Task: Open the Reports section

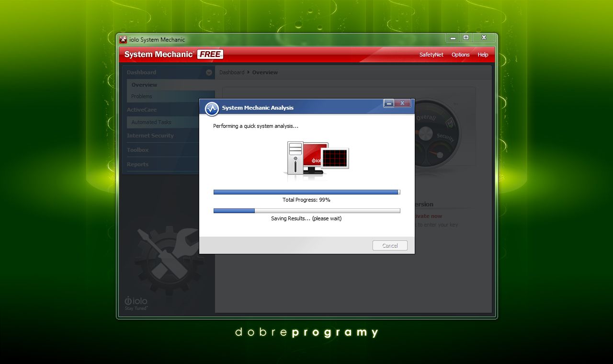Action: pos(138,164)
